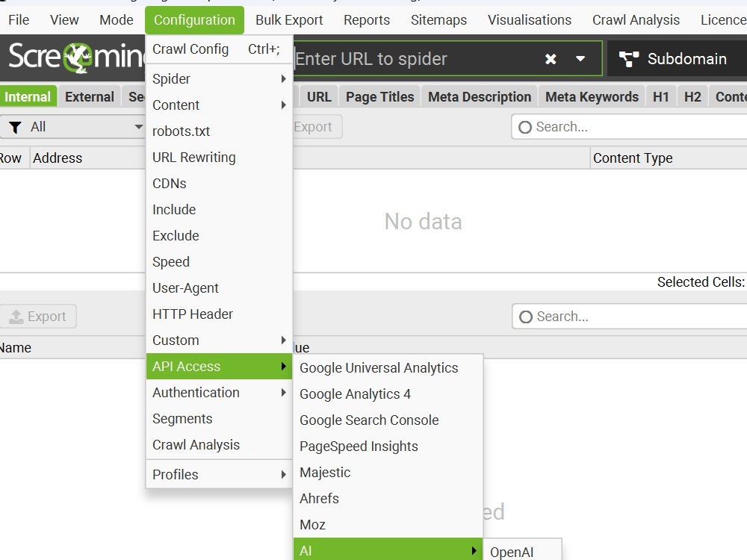Open the Mode menu
Image resolution: width=747 pixels, height=560 pixels.
117,20
